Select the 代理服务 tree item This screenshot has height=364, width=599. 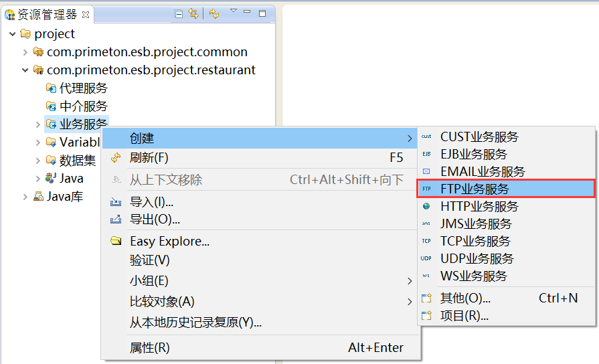[83, 88]
